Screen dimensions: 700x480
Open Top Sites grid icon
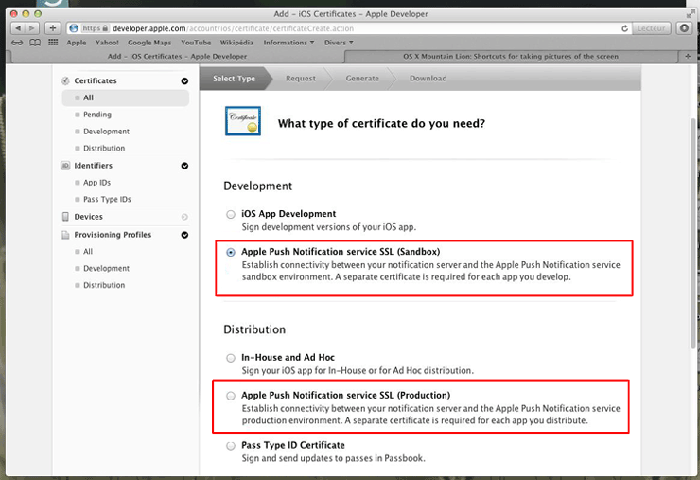tap(53, 42)
